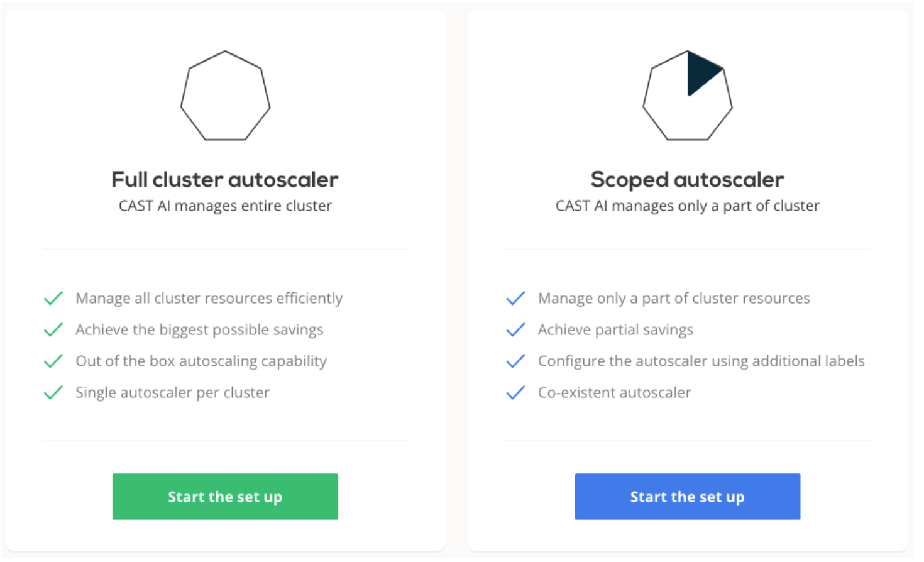Select the Full cluster autoscaler heading
This screenshot has height=562, width=924.
(225, 180)
